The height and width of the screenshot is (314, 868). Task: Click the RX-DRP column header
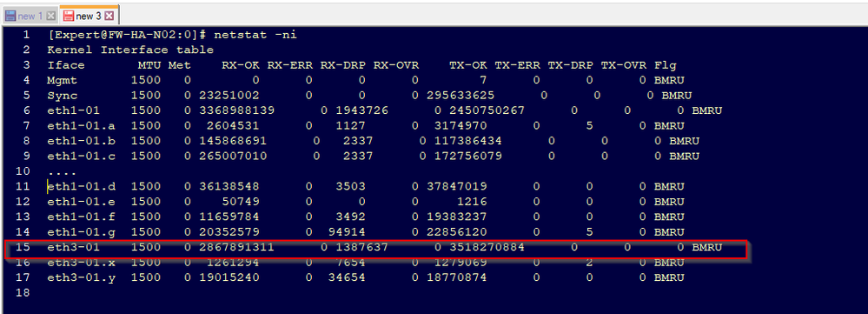[x=342, y=64]
